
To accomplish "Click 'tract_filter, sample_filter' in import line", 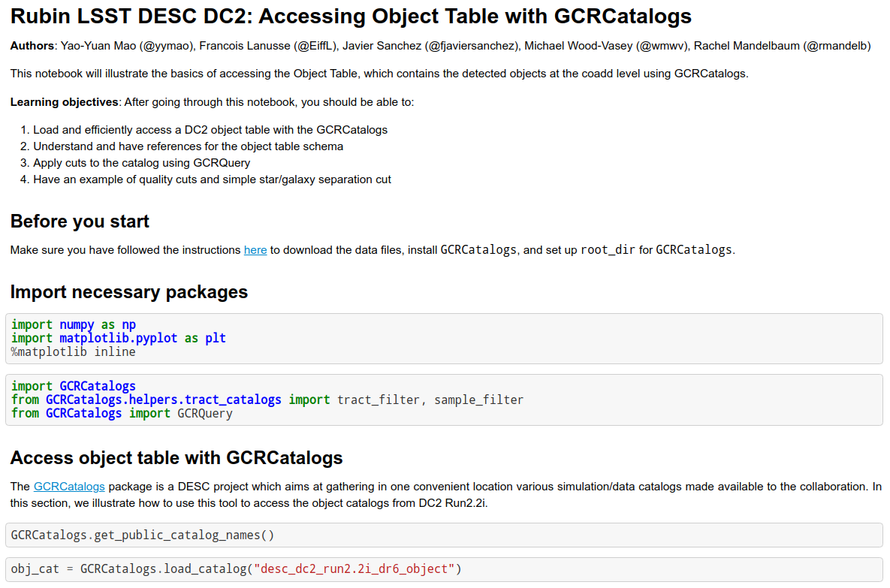I will coord(430,400).
